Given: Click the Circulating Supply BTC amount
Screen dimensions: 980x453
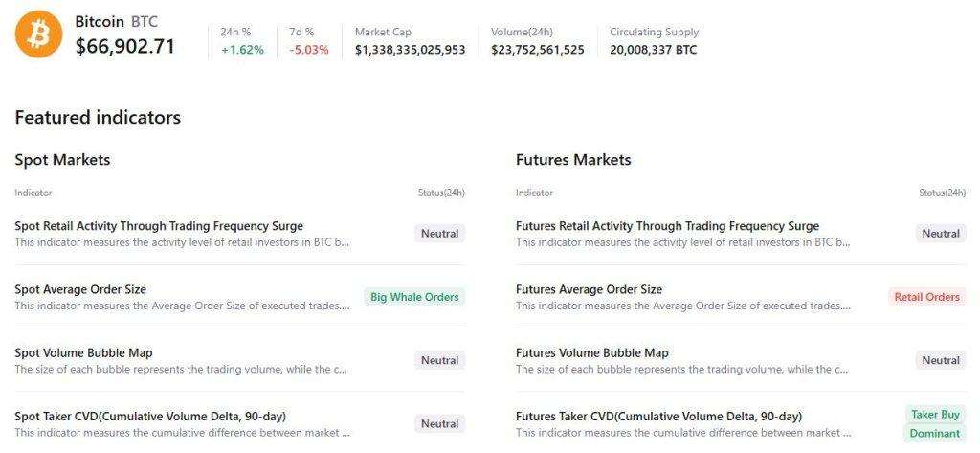Looking at the screenshot, I should tap(654, 50).
